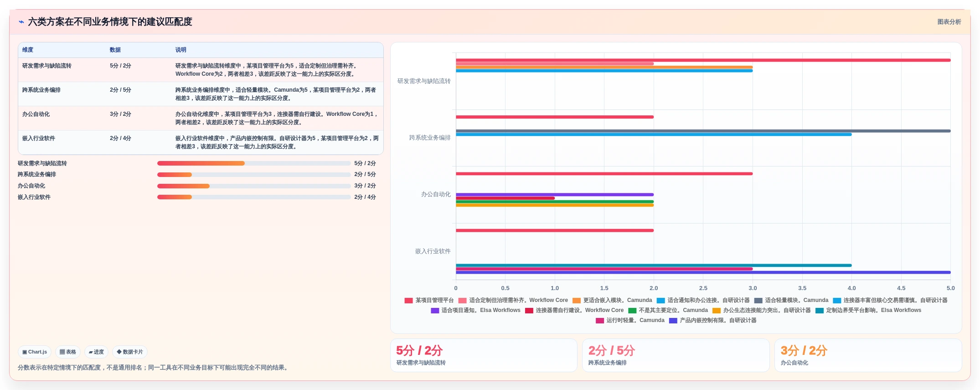Open the 2分 / 5分 跨系统业务编排 data card

[676, 355]
